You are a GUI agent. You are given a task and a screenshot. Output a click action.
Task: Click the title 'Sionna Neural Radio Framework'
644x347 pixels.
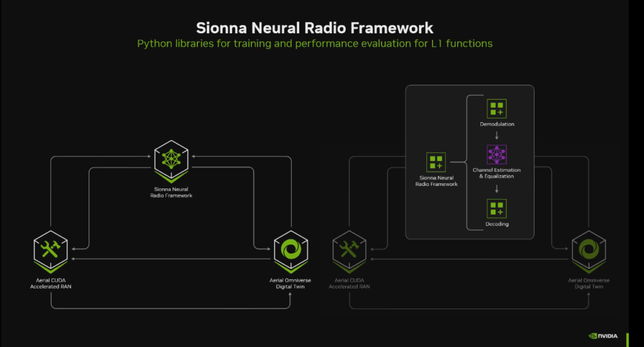pos(314,28)
